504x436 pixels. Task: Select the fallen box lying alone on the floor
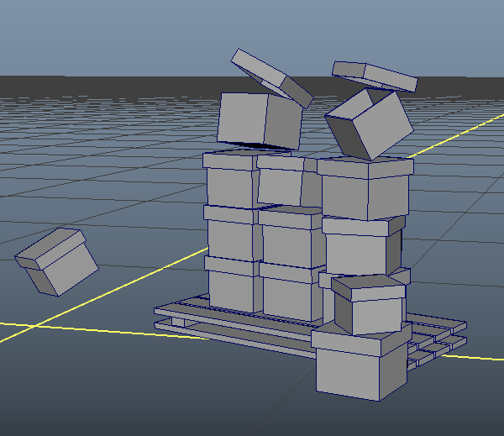tap(56, 262)
